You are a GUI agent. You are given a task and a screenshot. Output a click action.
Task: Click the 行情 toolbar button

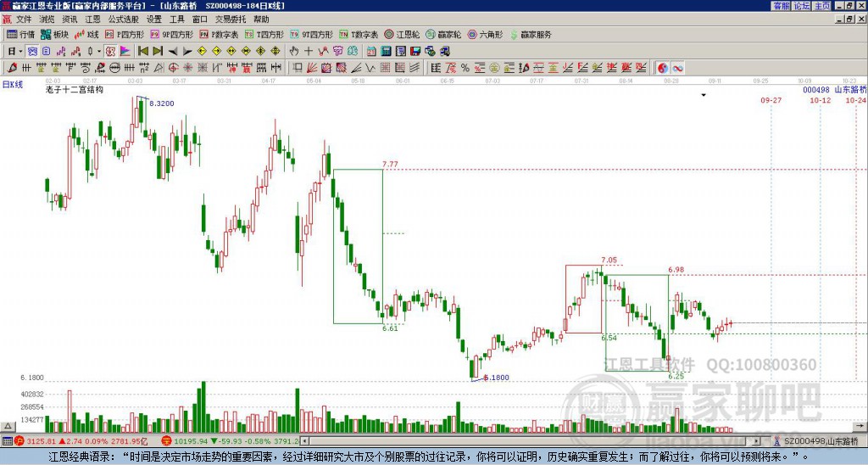coord(20,34)
